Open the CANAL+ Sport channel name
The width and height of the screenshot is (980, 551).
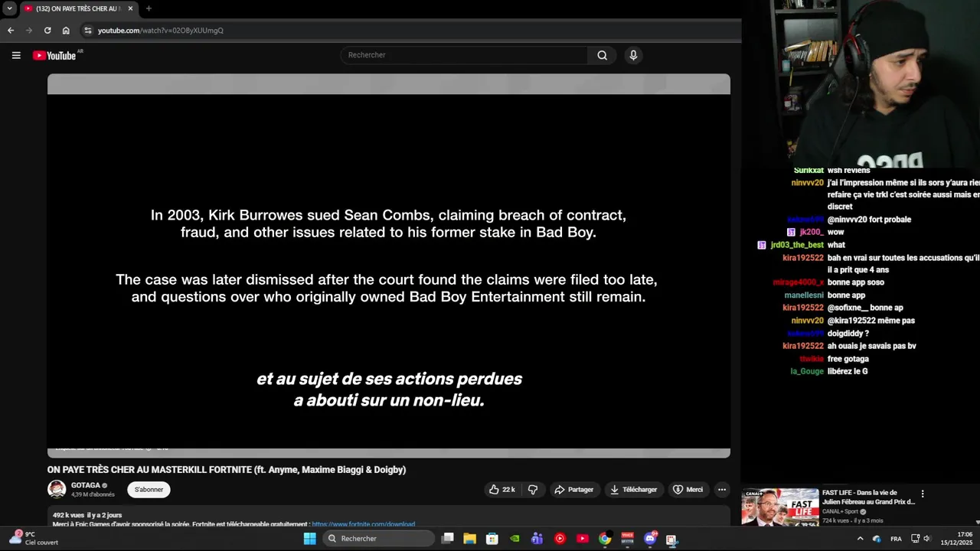(841, 511)
